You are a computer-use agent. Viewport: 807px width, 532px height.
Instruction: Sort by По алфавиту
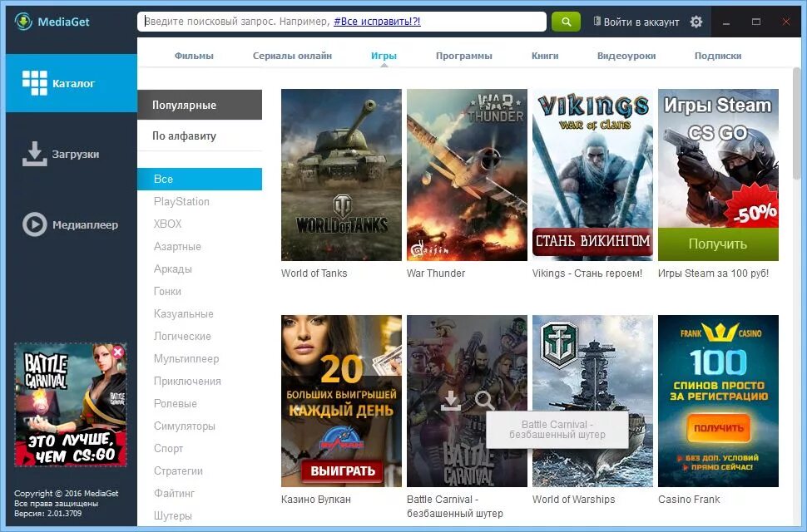(x=200, y=135)
